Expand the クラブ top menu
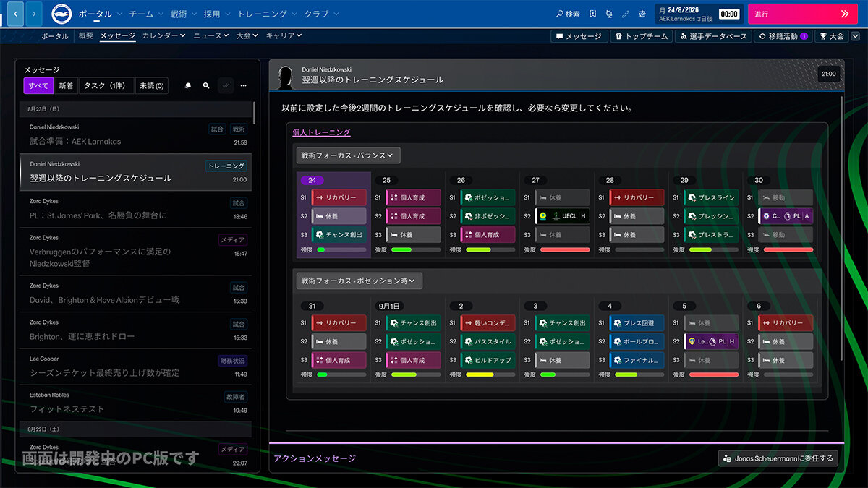The image size is (868, 488). [320, 14]
